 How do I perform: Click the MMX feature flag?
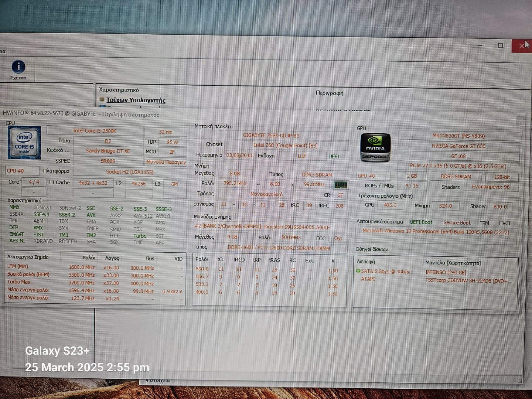point(14,207)
